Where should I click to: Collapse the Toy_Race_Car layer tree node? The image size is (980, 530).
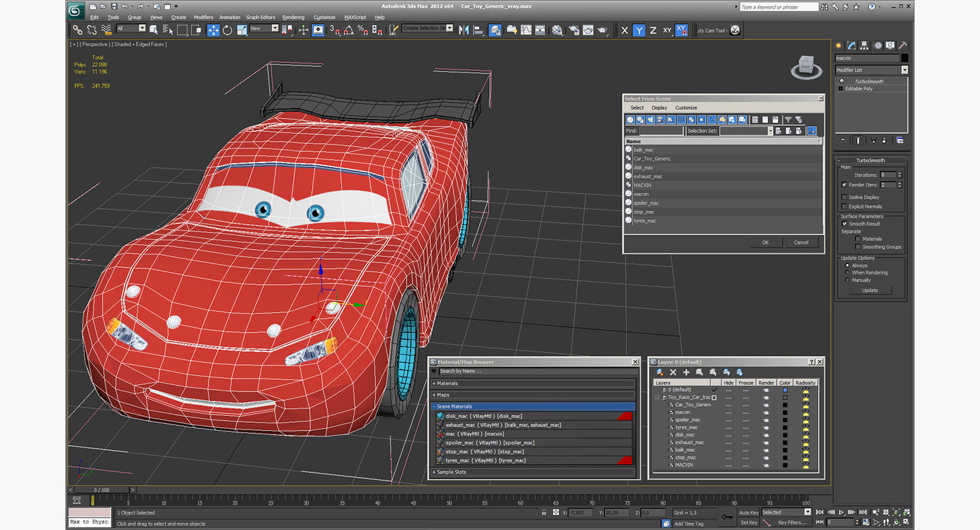(658, 397)
